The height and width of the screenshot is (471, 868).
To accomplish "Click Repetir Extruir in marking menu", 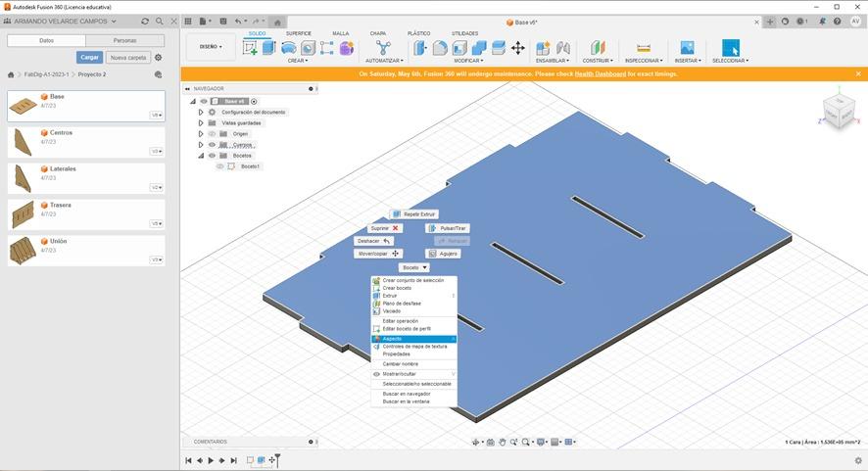I will pyautogui.click(x=414, y=214).
